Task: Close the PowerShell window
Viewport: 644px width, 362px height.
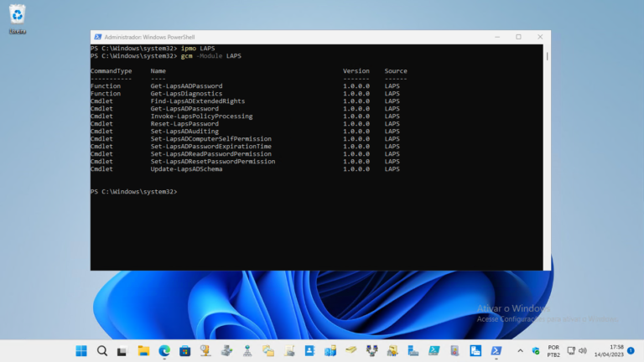Action: (x=540, y=37)
